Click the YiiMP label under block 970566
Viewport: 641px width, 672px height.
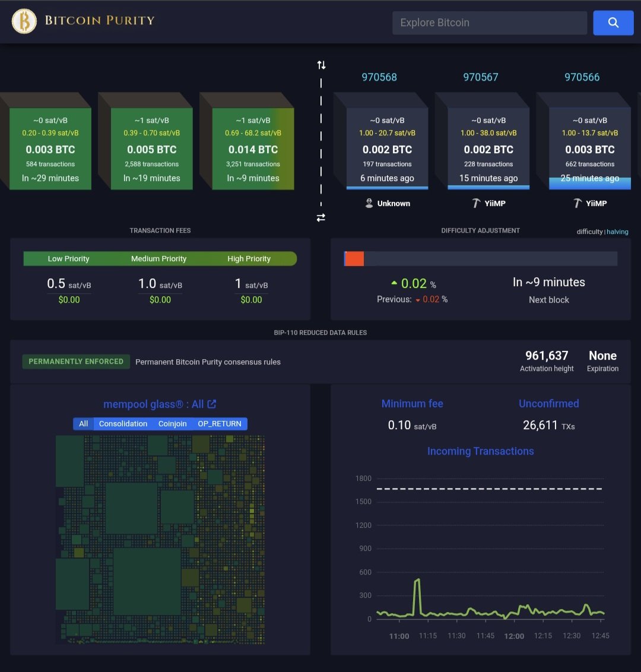click(x=596, y=203)
